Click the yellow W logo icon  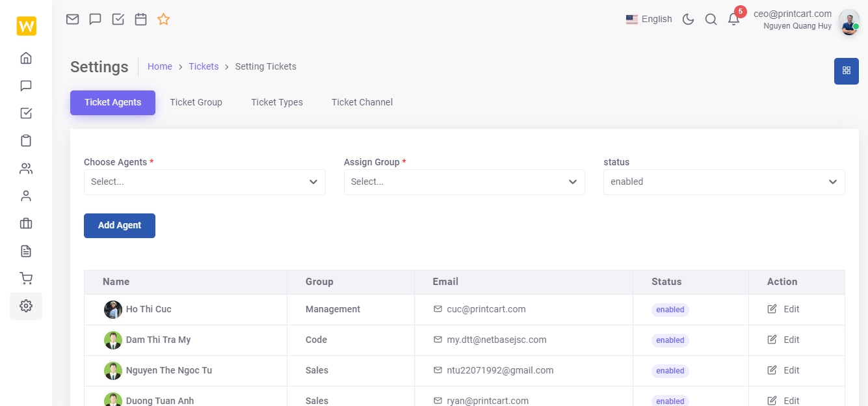[26, 26]
